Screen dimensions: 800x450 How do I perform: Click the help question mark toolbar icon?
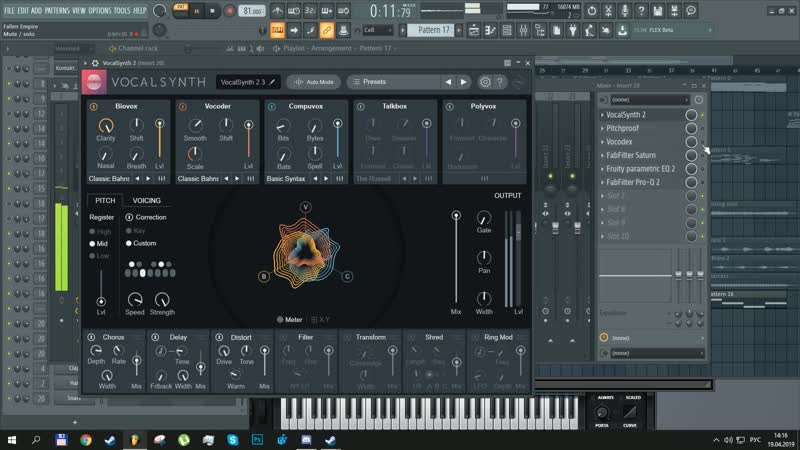point(641,10)
